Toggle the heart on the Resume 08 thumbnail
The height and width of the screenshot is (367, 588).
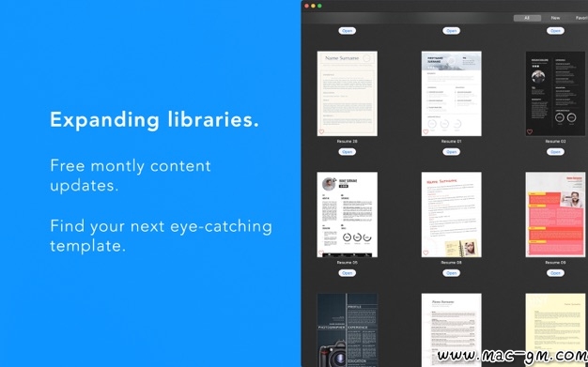(x=426, y=253)
